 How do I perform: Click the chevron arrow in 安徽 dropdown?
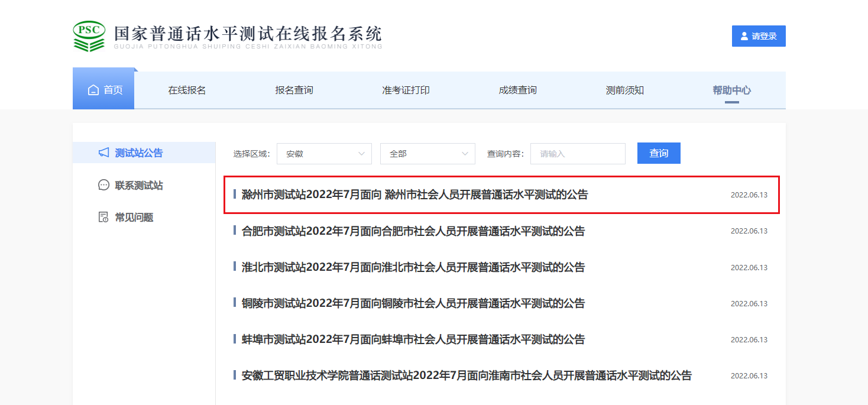[x=361, y=154]
